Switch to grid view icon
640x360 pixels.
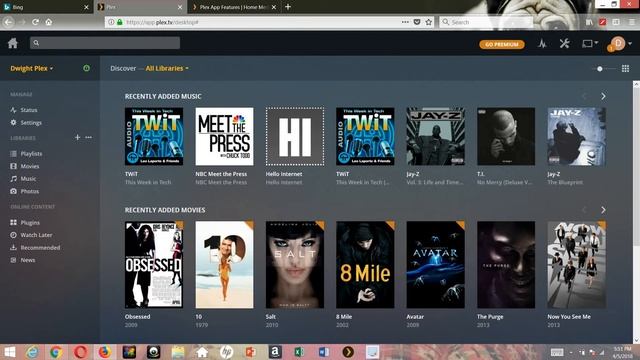(625, 69)
